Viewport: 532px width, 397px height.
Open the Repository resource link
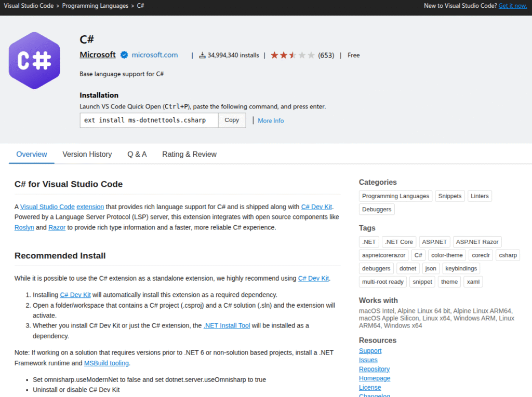tap(374, 369)
